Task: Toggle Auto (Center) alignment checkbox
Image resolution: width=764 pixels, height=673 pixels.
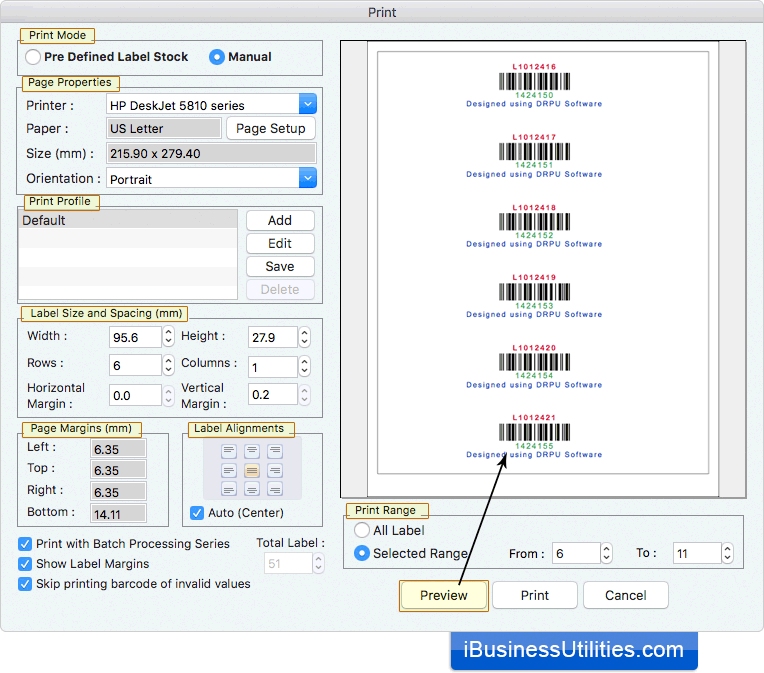Action: click(197, 513)
